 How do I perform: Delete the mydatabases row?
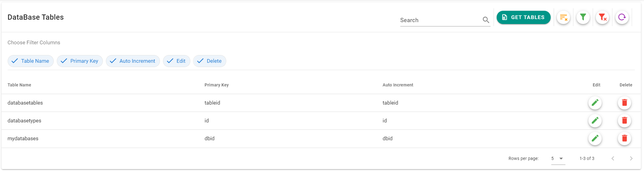click(624, 138)
